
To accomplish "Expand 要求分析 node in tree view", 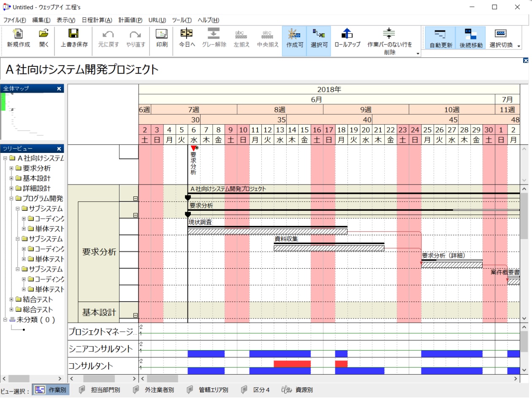I will [12, 168].
